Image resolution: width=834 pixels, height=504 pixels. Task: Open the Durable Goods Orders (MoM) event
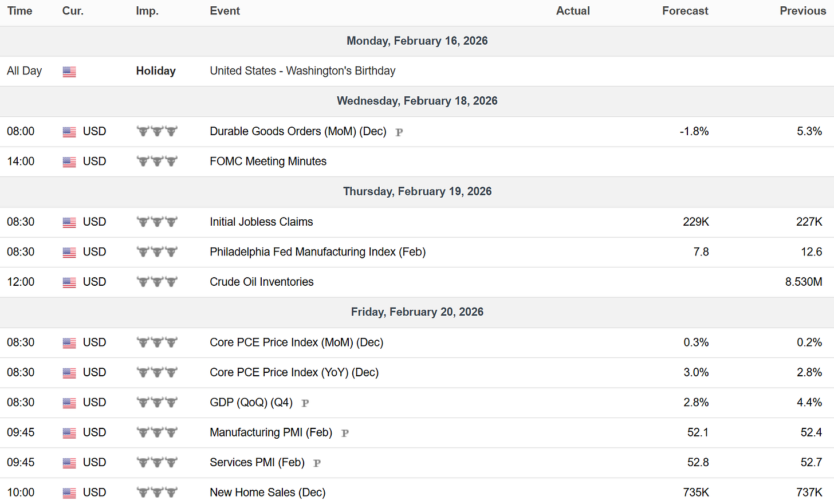click(x=298, y=131)
